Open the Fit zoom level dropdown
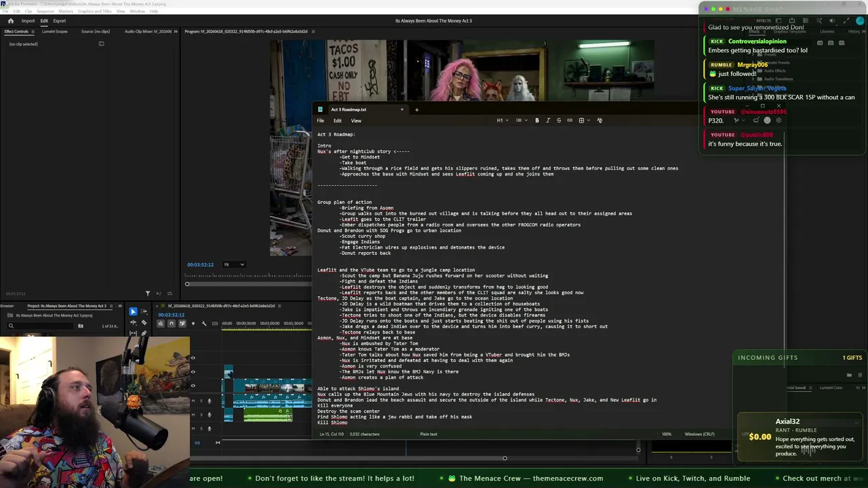This screenshot has width=868, height=488. [x=234, y=264]
